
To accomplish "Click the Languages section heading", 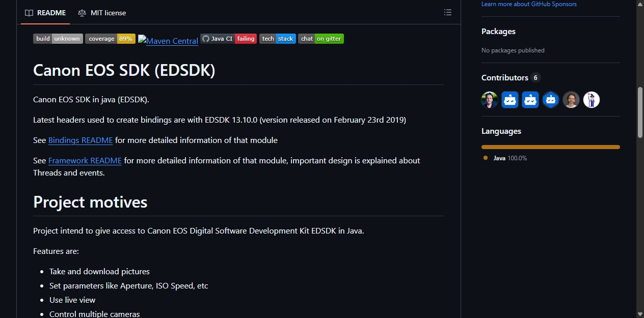I will pyautogui.click(x=501, y=131).
